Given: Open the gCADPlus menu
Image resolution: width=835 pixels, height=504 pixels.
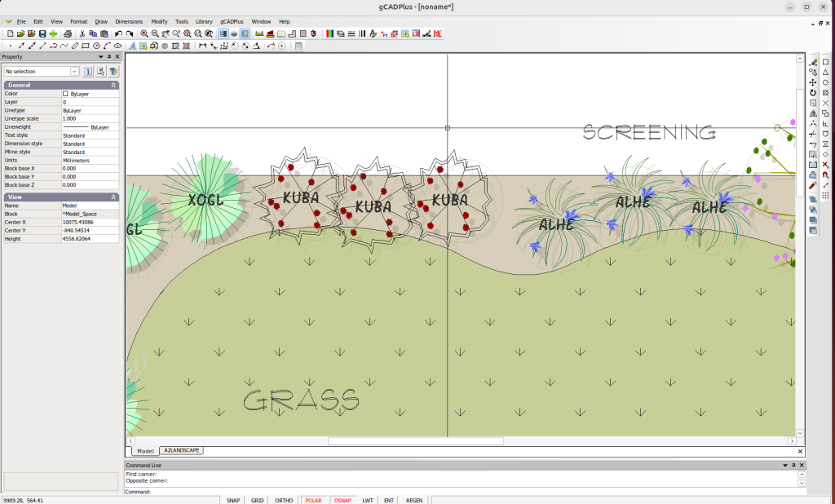Looking at the screenshot, I should [x=232, y=22].
